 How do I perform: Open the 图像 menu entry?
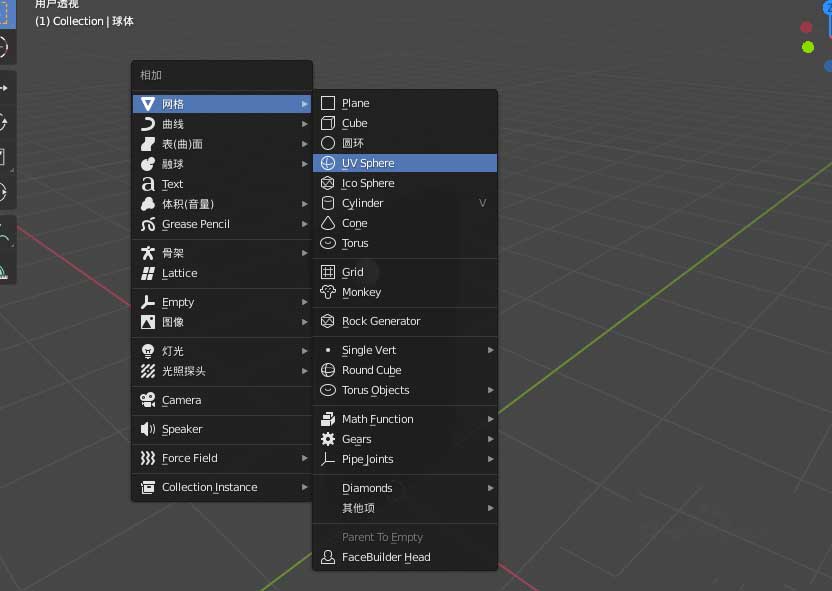(x=222, y=322)
